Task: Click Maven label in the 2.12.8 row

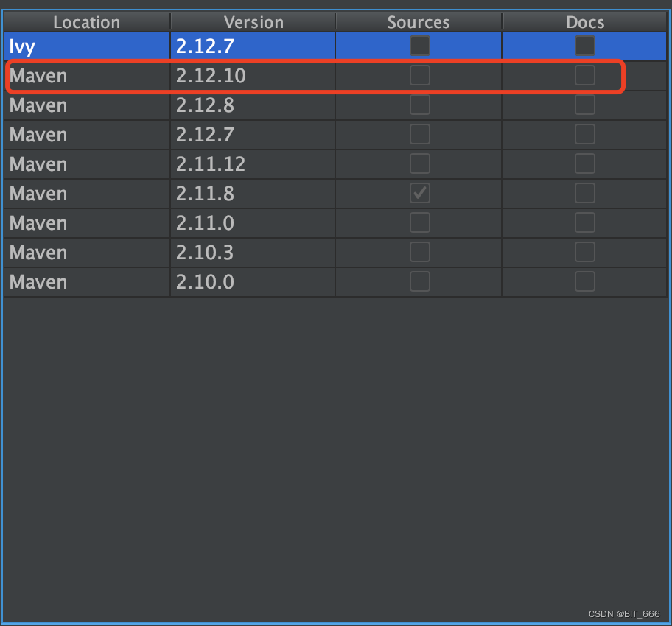Action: click(38, 105)
